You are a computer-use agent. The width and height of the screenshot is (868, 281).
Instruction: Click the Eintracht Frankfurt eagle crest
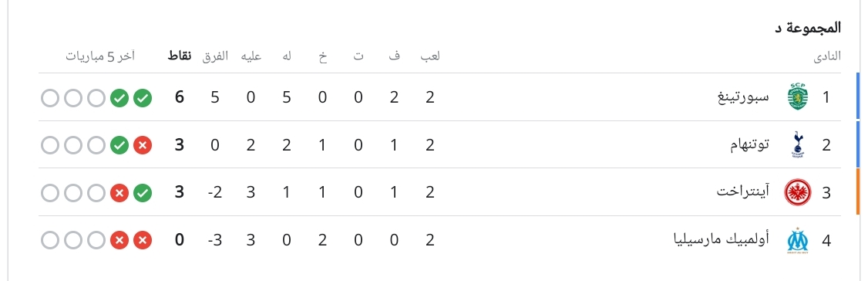798,193
